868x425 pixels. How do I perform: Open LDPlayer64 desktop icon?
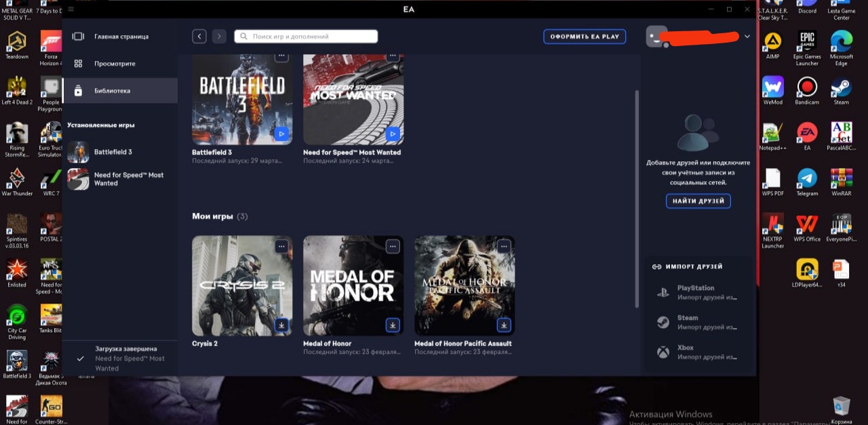[x=807, y=274]
